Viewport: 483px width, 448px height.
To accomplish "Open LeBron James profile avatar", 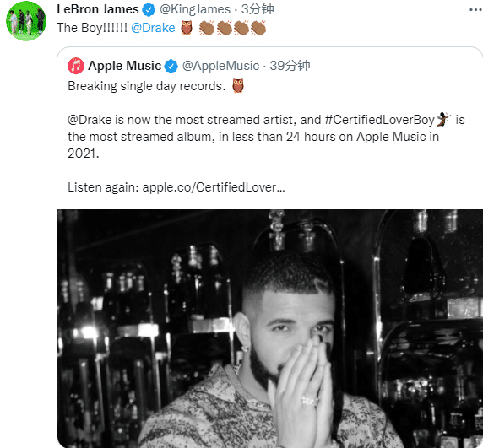I will [x=26, y=21].
